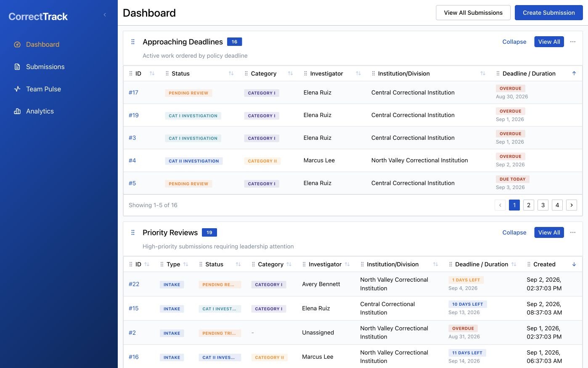View all Approaching Deadlines
Image resolution: width=588 pixels, height=368 pixels.
(549, 42)
